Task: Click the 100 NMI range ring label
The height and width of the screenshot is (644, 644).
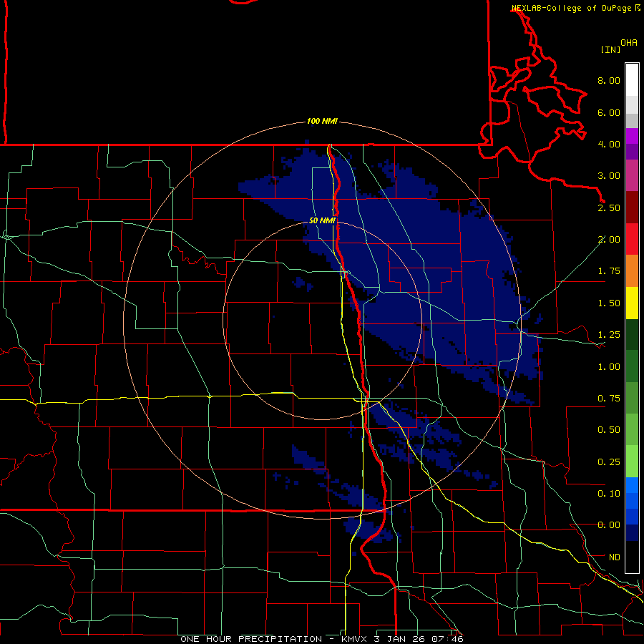Action: pos(322,121)
